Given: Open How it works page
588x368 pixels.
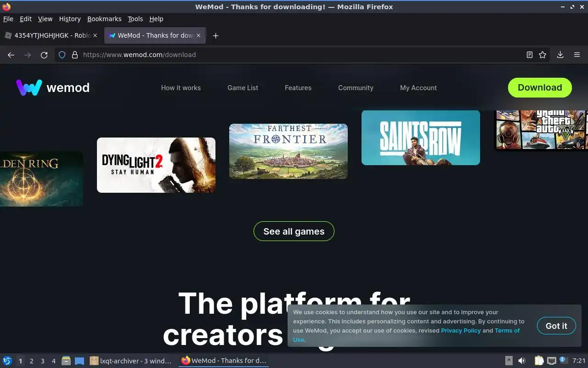Looking at the screenshot, I should [x=181, y=88].
